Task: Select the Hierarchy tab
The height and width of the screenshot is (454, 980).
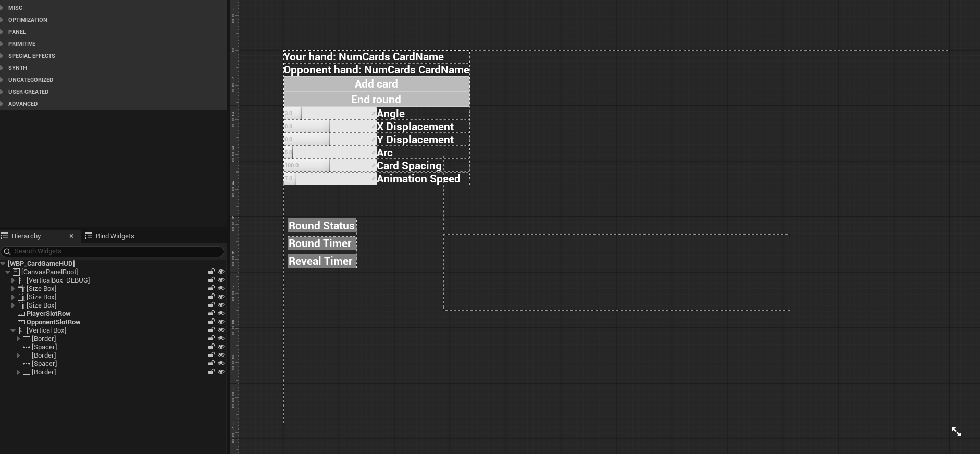Action: pyautogui.click(x=26, y=236)
